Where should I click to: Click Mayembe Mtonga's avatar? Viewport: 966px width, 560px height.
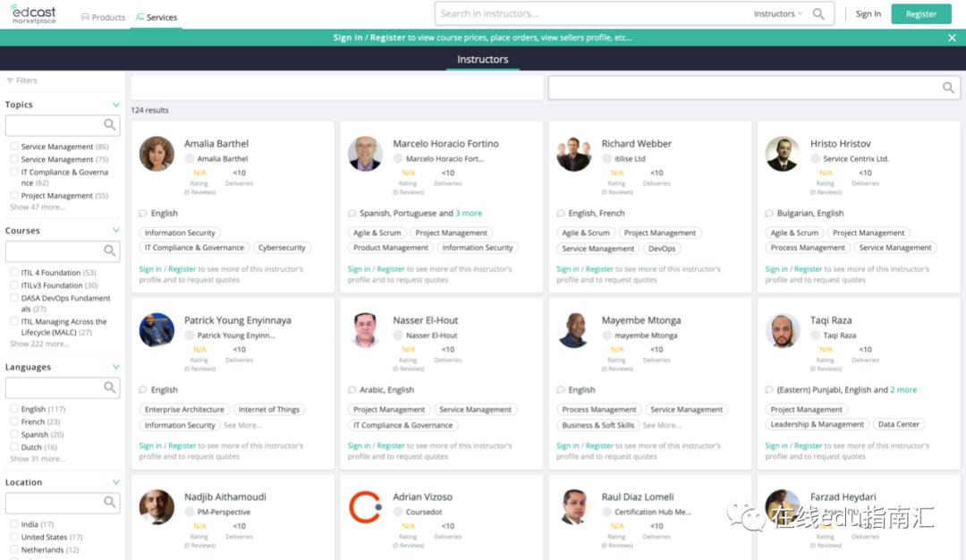[x=574, y=330]
